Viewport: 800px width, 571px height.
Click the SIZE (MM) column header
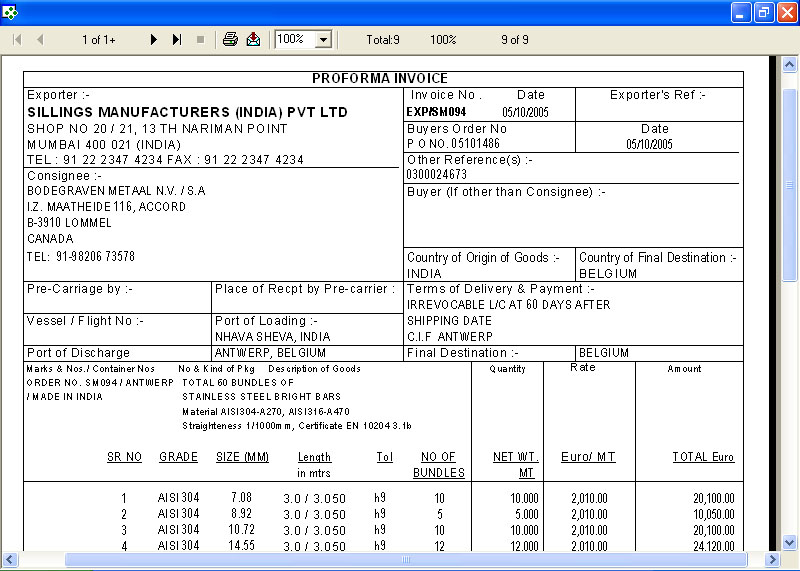tap(242, 457)
